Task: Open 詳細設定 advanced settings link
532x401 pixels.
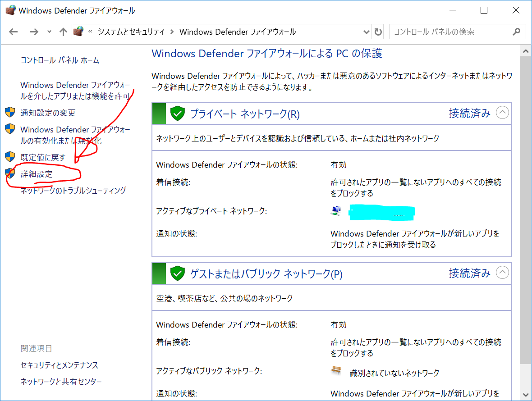Action: [x=37, y=174]
